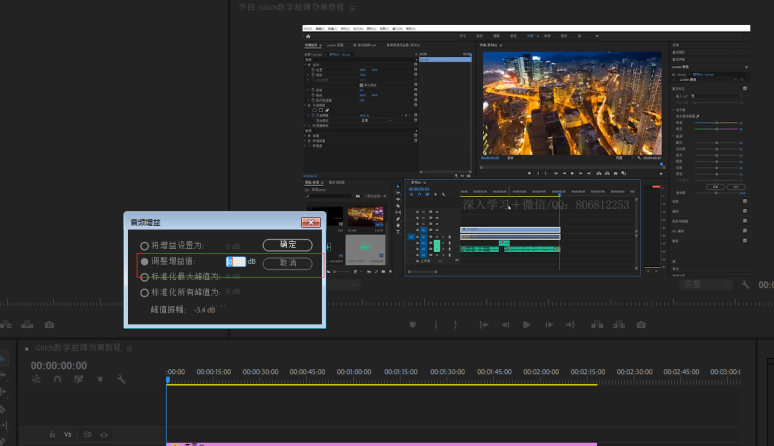Select the 标准化所有峰值为 radio option

(x=145, y=293)
